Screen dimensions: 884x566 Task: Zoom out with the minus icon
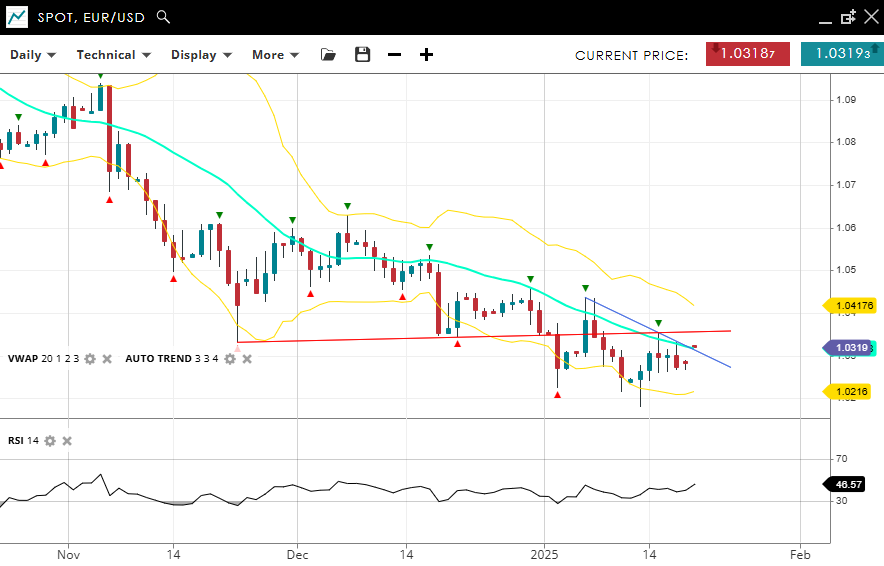coord(394,55)
